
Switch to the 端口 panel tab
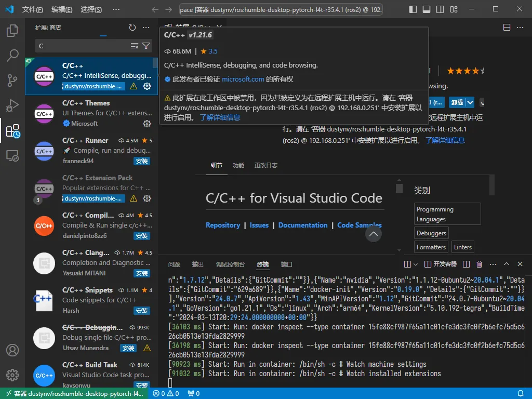(287, 264)
